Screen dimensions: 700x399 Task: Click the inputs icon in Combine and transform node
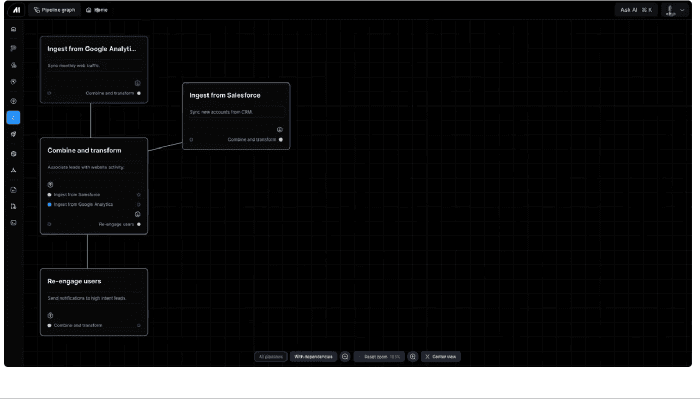coord(50,185)
